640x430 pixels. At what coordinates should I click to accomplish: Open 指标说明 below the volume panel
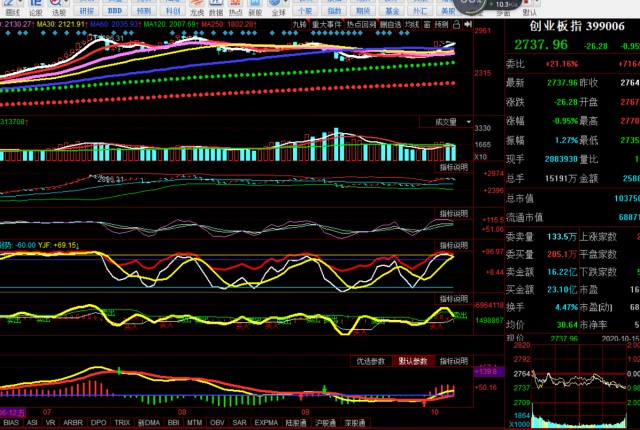tap(454, 167)
